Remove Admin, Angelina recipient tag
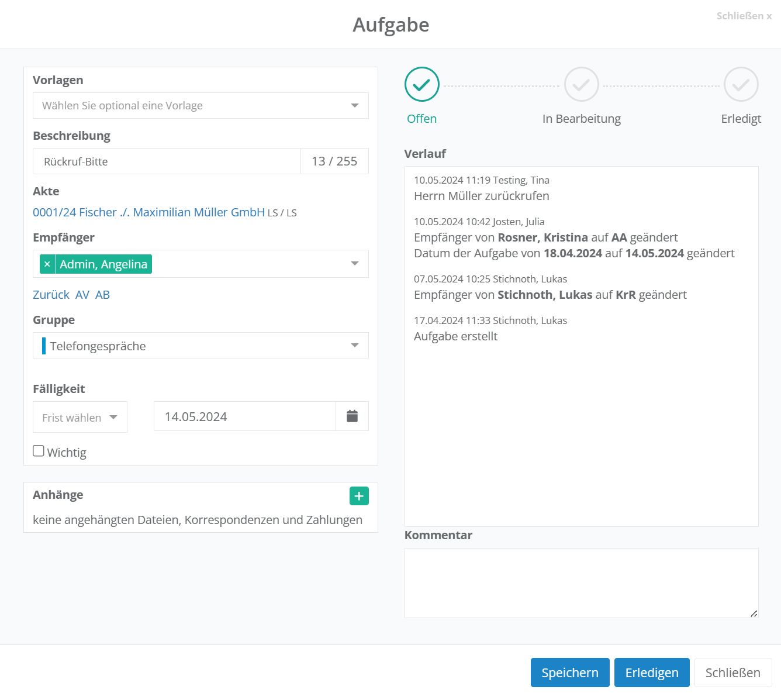 click(x=47, y=264)
